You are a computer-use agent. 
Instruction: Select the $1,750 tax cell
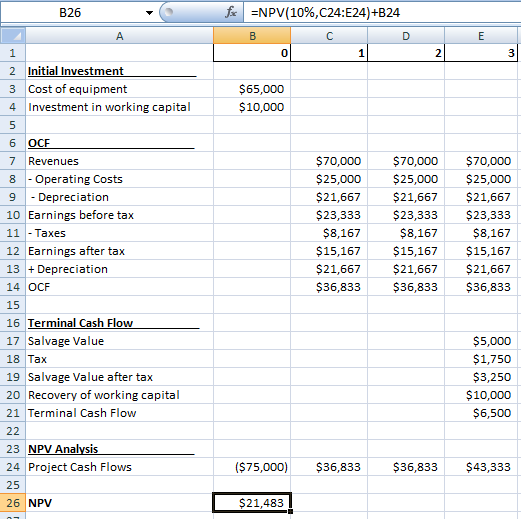(x=481, y=359)
